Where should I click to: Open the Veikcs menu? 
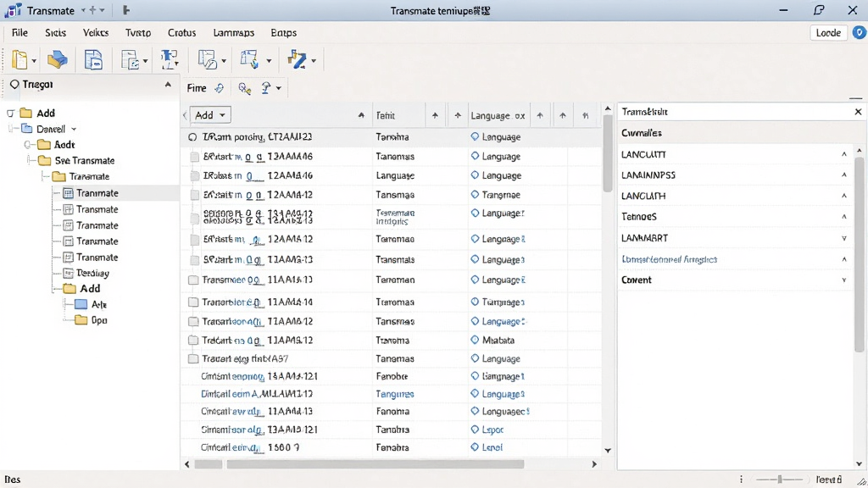click(x=96, y=33)
